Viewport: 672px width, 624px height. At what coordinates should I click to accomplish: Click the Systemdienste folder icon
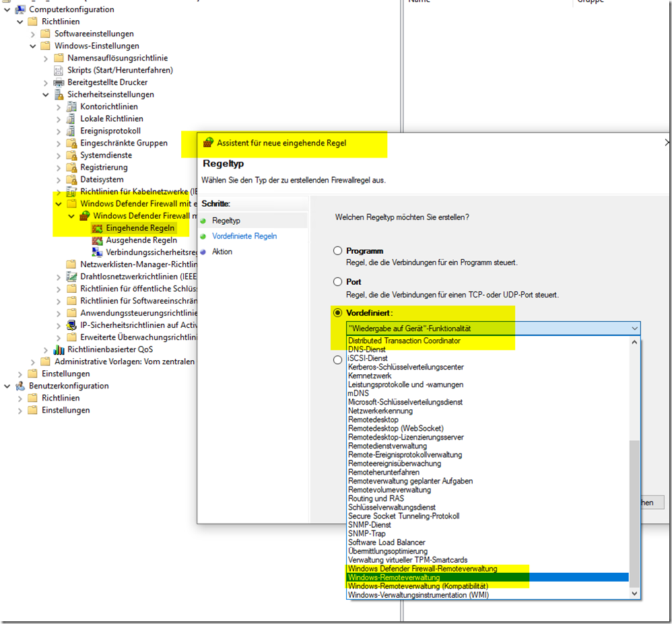click(71, 155)
